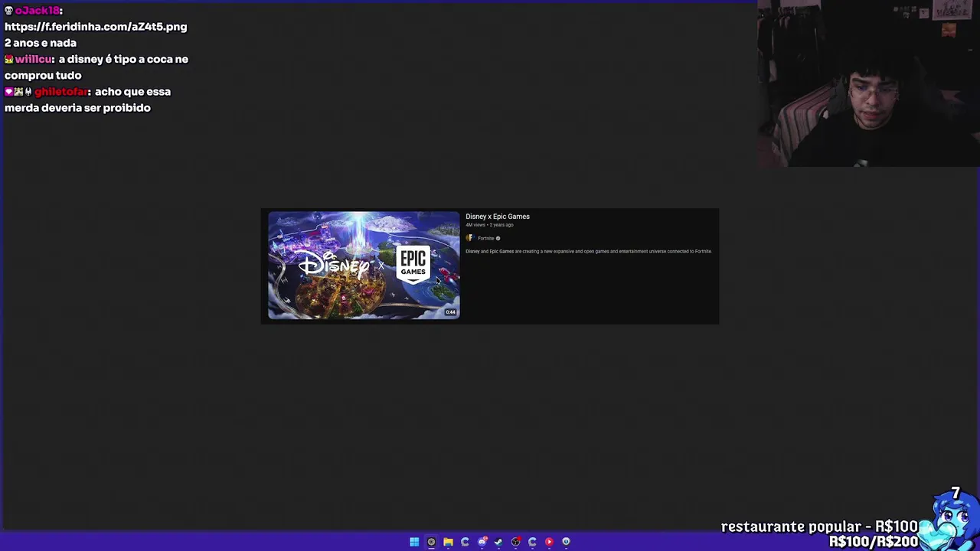
Task: Click the oJack18 username in chat
Action: coord(38,11)
